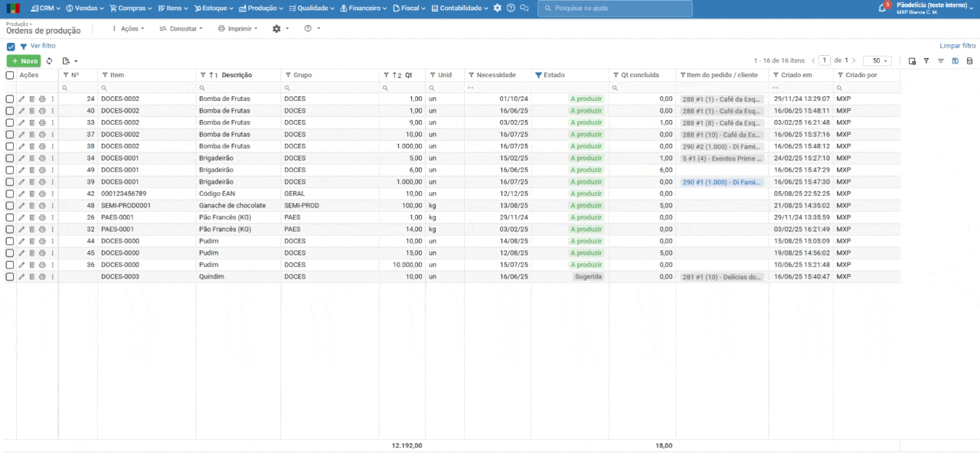Click the Estado column filter icon

pos(538,75)
